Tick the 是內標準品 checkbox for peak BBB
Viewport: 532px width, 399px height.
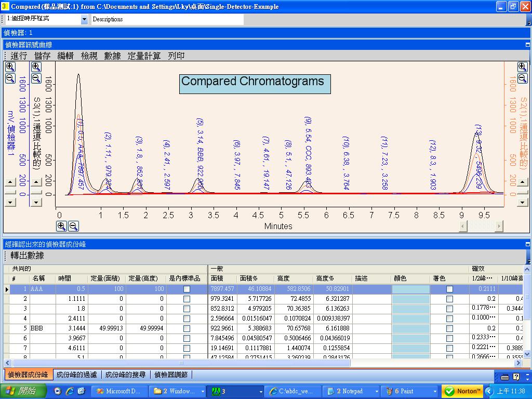point(187,328)
